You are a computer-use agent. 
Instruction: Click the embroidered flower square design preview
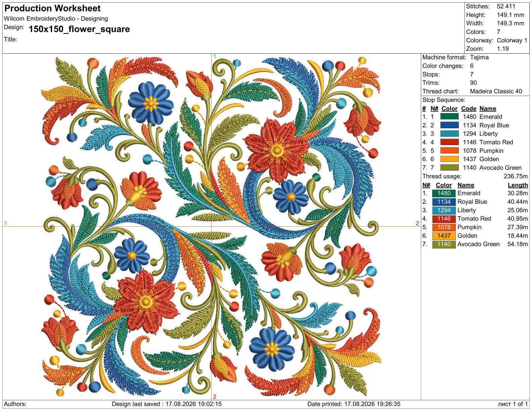click(212, 226)
